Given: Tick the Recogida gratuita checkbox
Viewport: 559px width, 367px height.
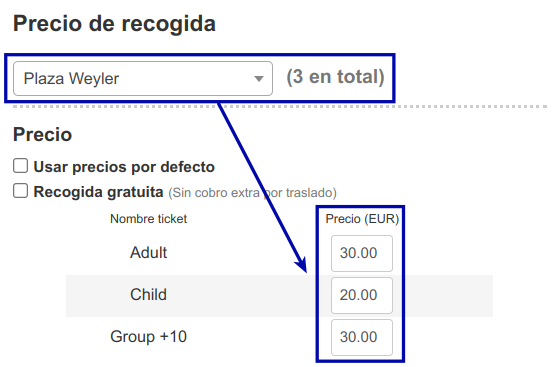Looking at the screenshot, I should pos(20,191).
